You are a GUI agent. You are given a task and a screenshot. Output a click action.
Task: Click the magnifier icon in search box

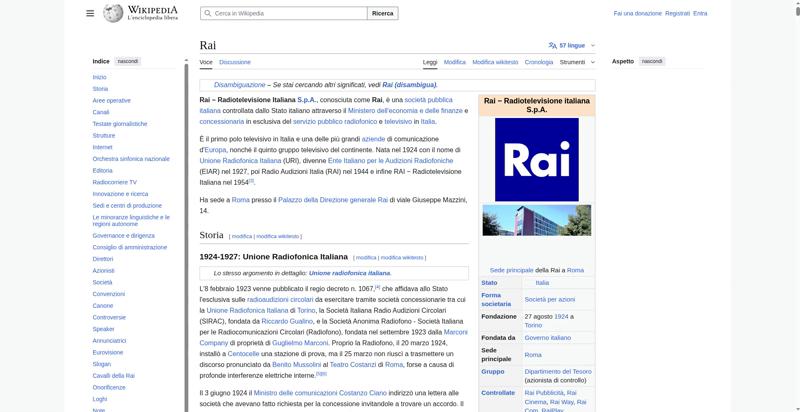207,13
